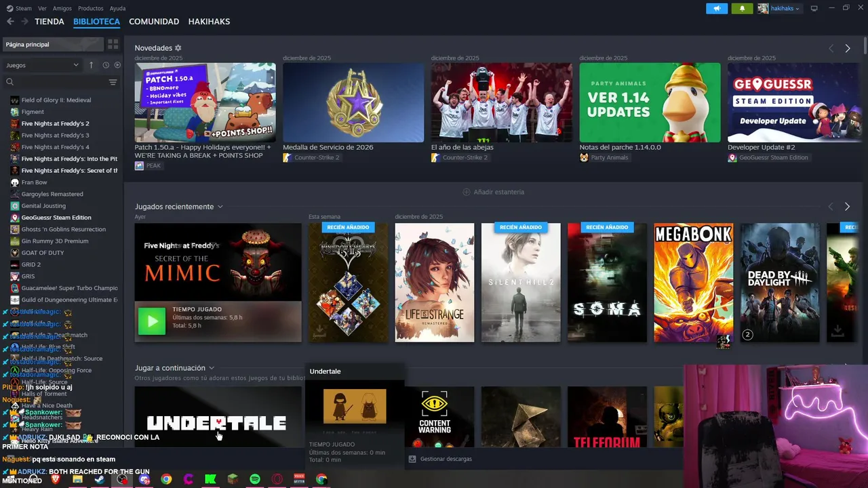The height and width of the screenshot is (488, 868).
Task: Open Minecraft block icon in taskbar
Action: 233,479
